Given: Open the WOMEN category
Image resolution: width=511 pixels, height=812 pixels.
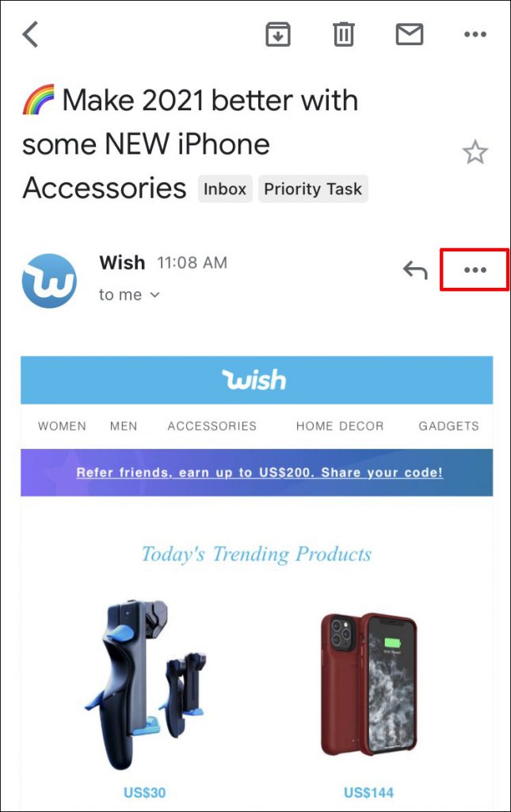Looking at the screenshot, I should pos(62,426).
